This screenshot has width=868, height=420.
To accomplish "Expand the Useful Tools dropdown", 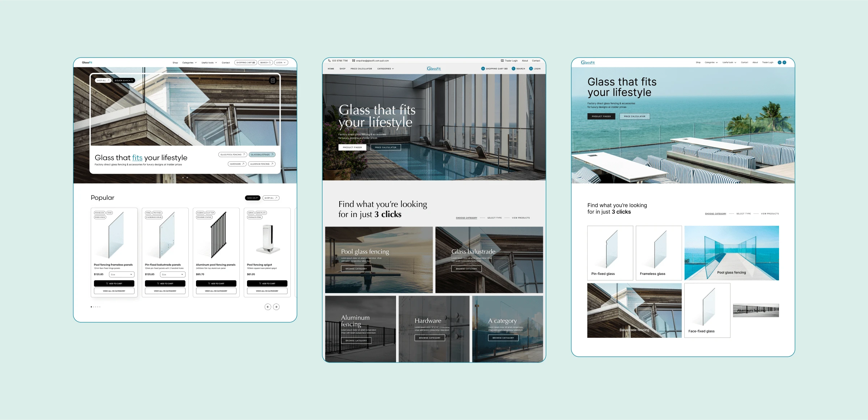I will coord(212,63).
